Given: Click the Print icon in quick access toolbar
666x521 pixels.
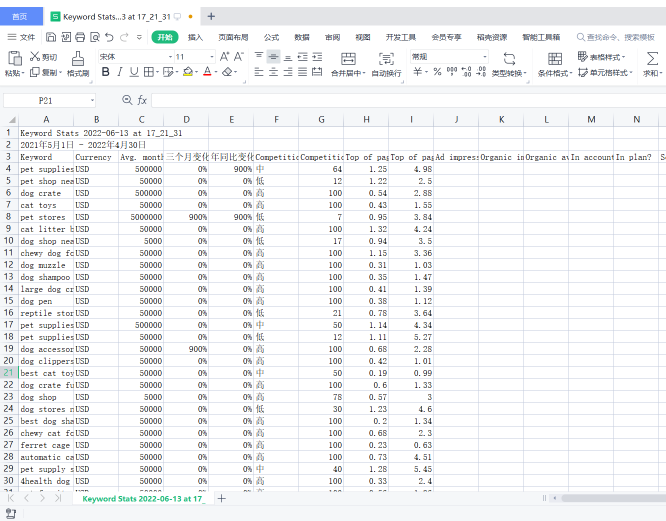Looking at the screenshot, I should click(x=80, y=37).
